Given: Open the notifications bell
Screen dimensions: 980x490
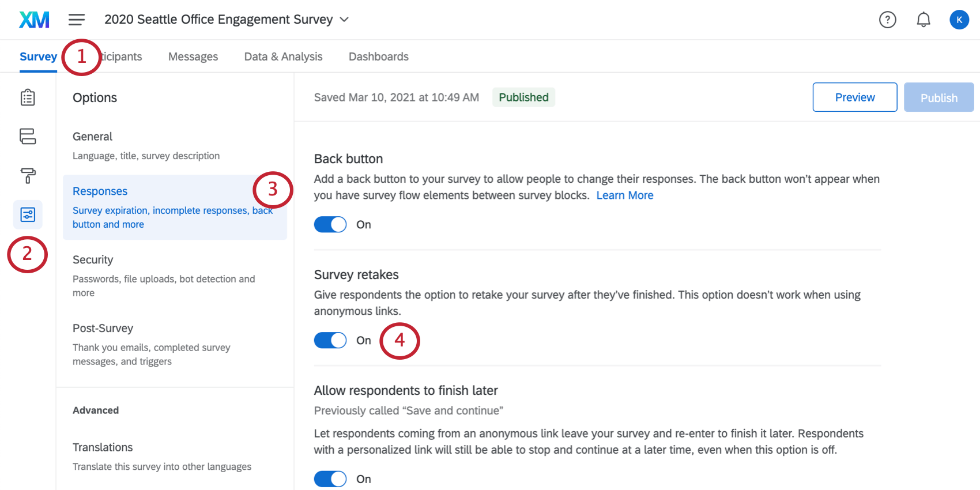Looking at the screenshot, I should (923, 20).
